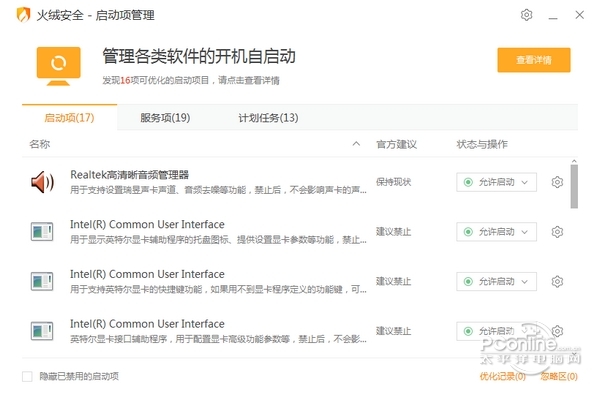Screen dimensions: 600x395
Task: Switch to 服务项(19) tab
Action: [x=165, y=118]
